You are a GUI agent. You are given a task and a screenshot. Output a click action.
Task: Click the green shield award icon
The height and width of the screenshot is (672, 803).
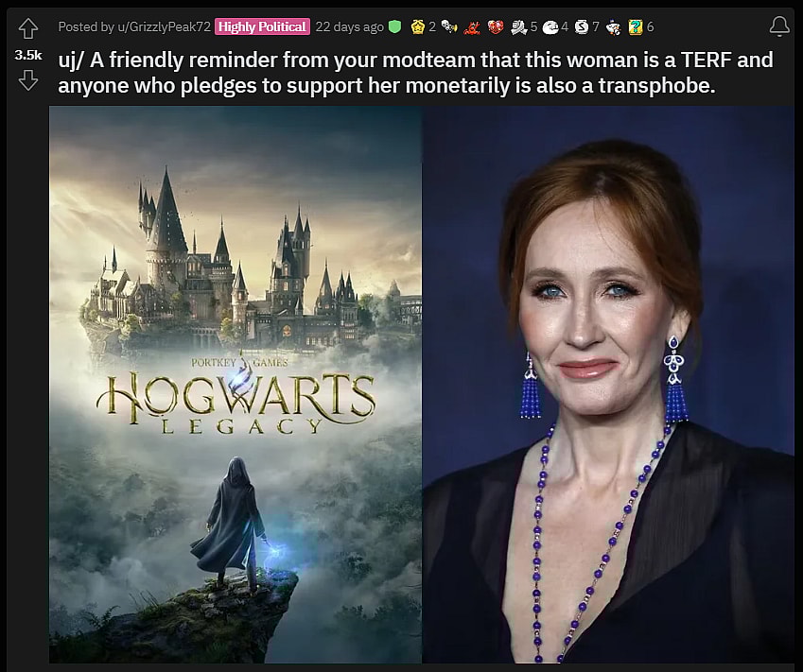(395, 27)
